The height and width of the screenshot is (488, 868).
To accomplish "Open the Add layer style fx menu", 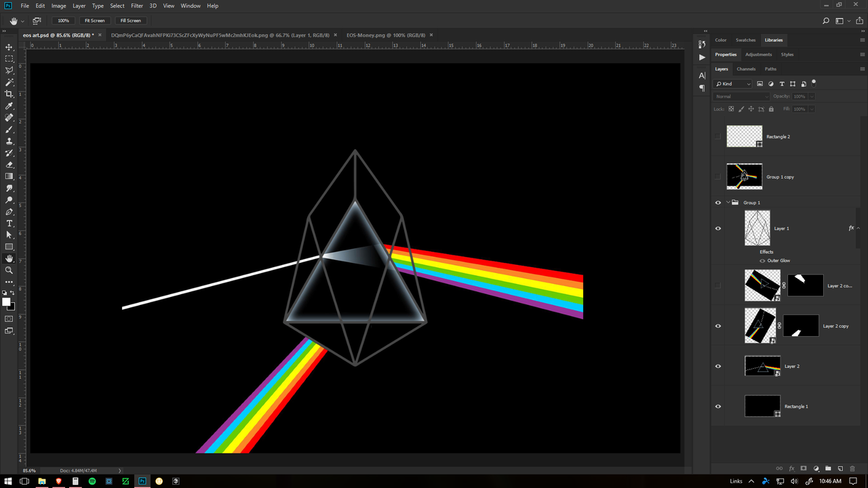I will [x=791, y=468].
